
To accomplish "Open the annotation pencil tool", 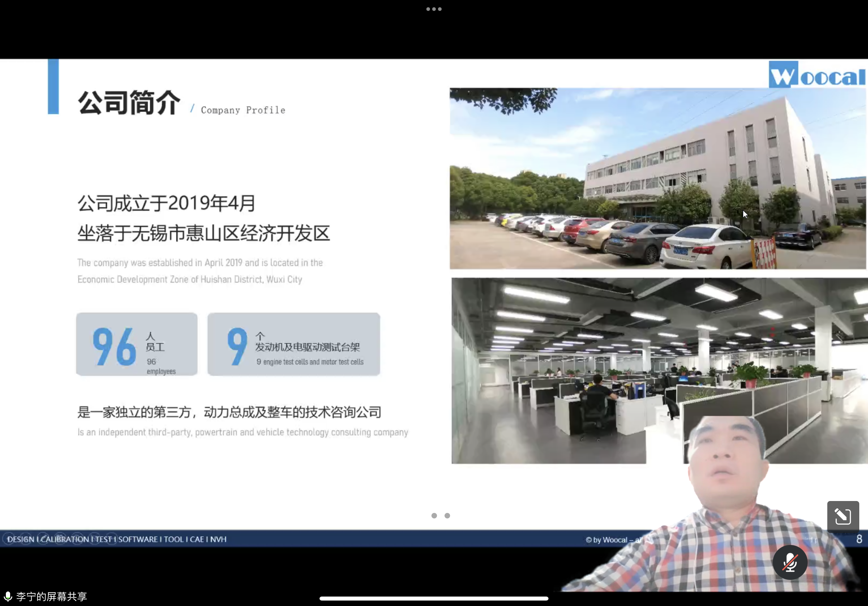I will coord(842,516).
